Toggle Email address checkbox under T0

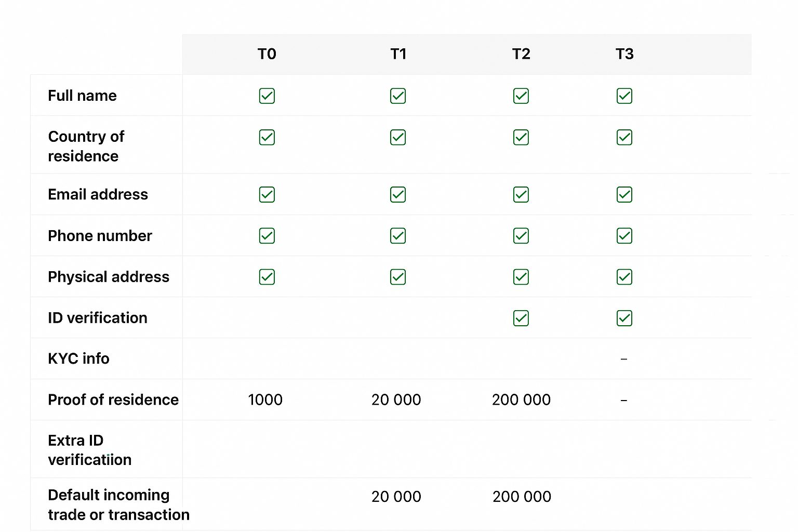267,195
